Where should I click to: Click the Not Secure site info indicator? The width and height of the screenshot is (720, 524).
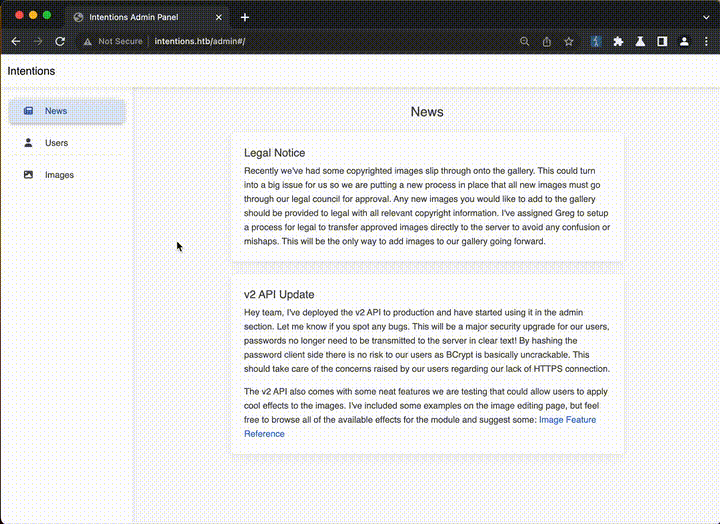(113, 41)
